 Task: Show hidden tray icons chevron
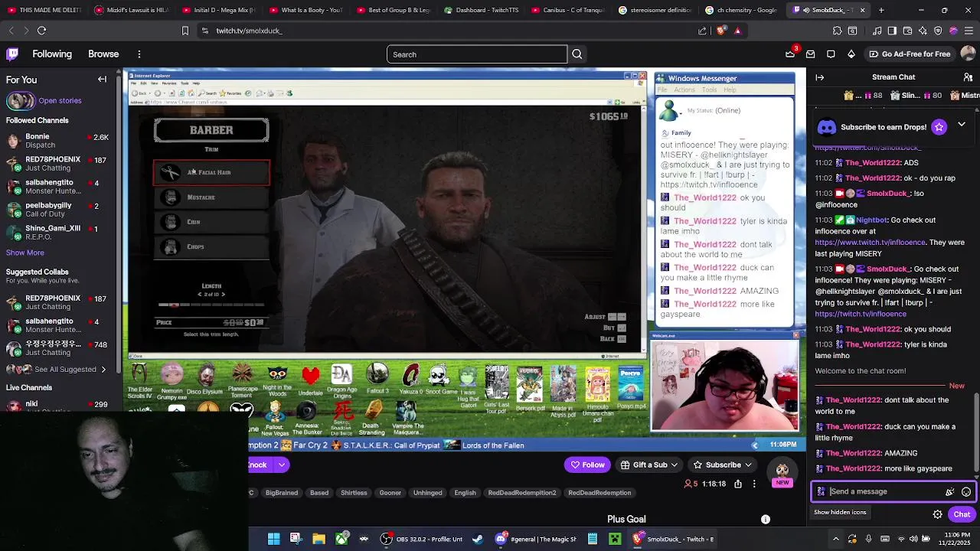pyautogui.click(x=835, y=539)
